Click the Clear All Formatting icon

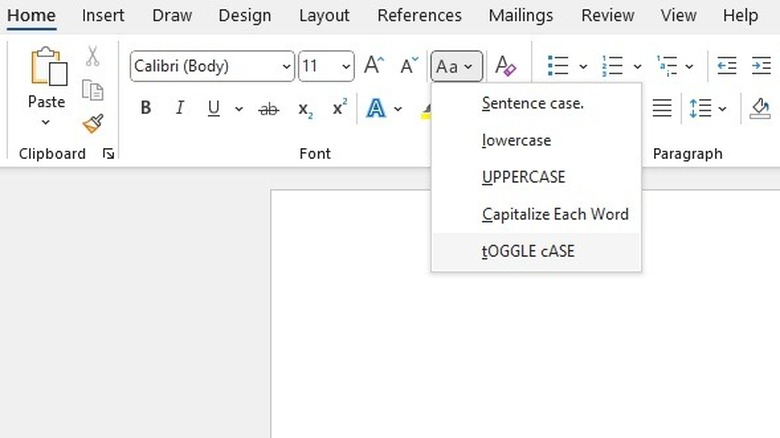coord(506,67)
